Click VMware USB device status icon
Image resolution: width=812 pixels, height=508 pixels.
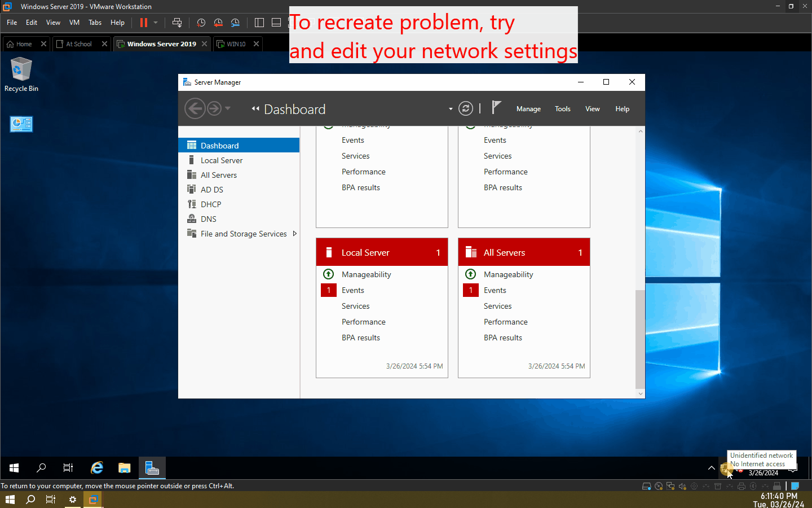pos(776,486)
